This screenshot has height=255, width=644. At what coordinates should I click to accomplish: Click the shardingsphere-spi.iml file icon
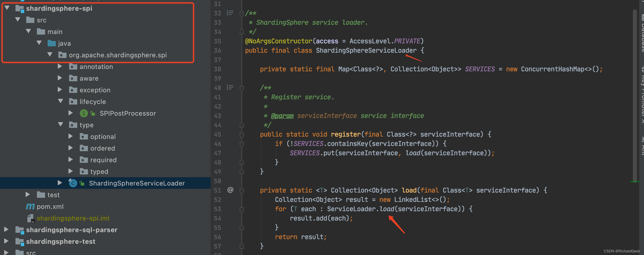[31, 218]
